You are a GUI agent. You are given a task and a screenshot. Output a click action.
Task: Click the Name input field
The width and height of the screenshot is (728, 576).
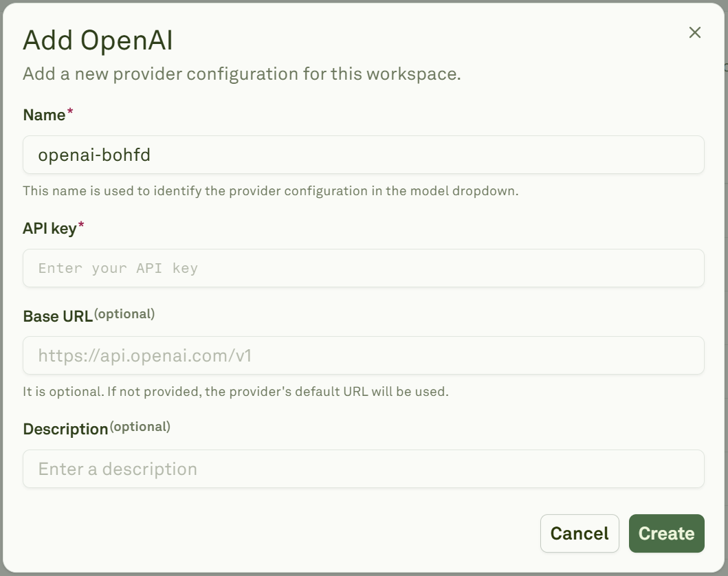click(364, 155)
